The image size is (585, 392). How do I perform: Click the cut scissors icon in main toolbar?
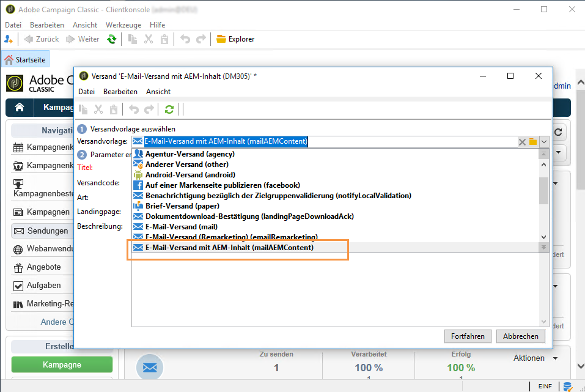click(149, 39)
